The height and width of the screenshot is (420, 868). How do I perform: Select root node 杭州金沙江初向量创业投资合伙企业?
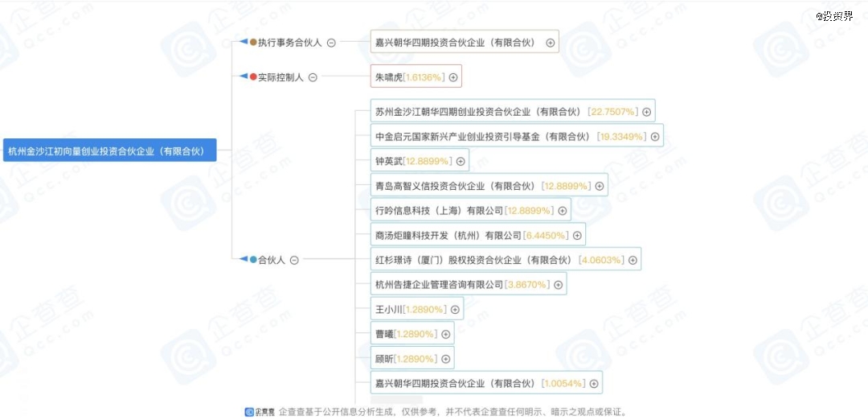point(109,150)
